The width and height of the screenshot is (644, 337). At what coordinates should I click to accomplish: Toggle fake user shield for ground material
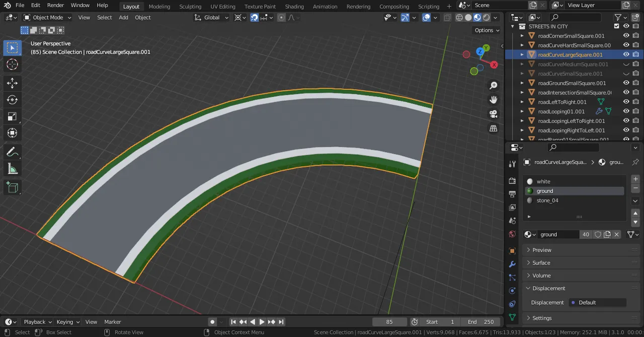(x=598, y=234)
